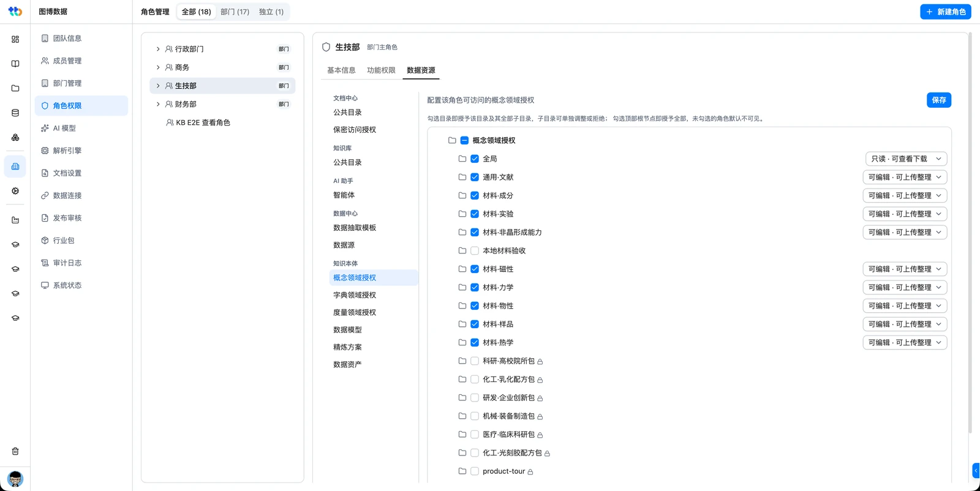Expand the 商务 role group
980x491 pixels.
[x=158, y=67]
